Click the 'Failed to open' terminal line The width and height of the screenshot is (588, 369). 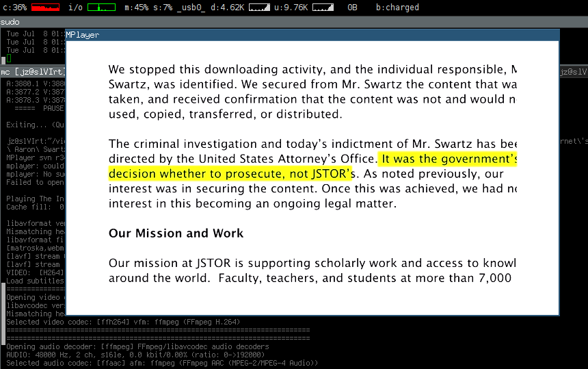(36, 182)
